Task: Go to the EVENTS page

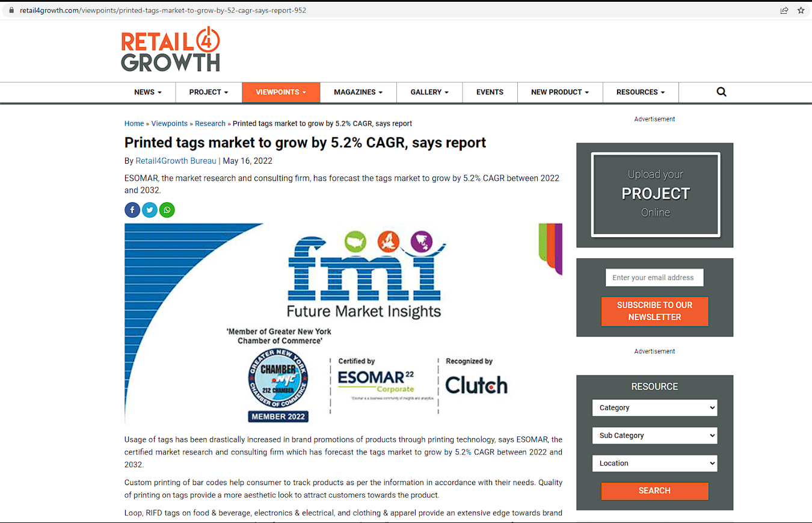Action: click(490, 92)
